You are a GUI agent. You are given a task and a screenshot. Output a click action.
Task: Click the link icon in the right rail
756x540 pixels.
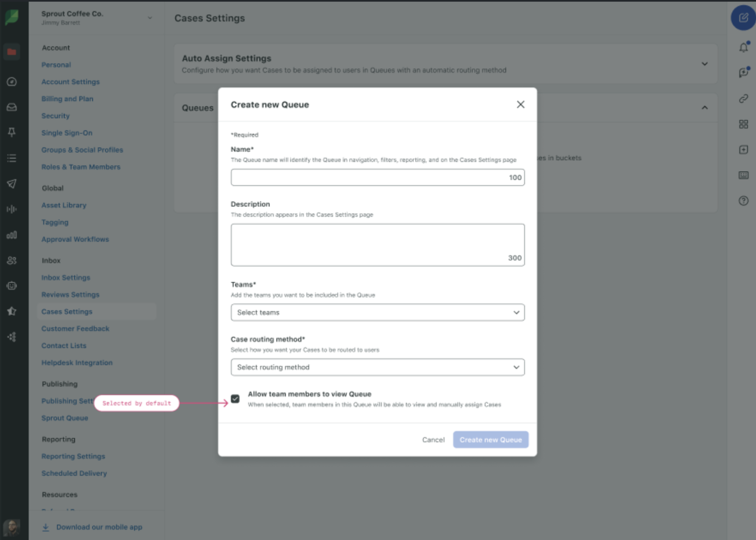click(744, 98)
